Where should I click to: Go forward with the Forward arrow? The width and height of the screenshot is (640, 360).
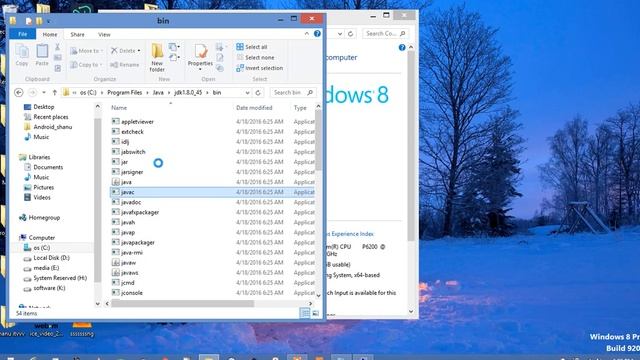[33, 93]
